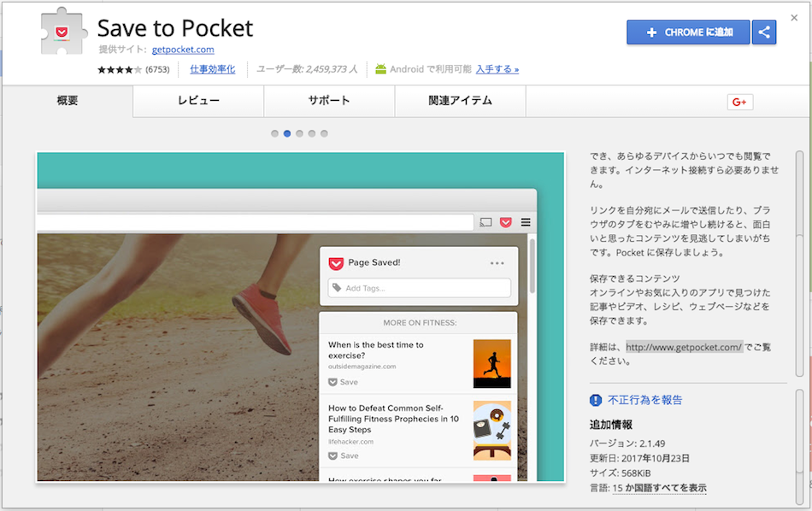Click the バージョン: 2.1.49 text
The image size is (812, 511).
(627, 443)
